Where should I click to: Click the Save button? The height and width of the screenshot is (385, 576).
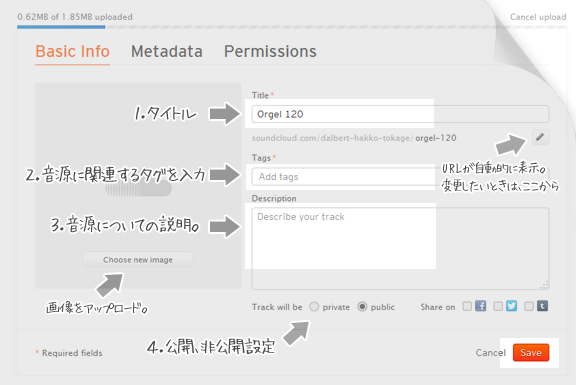tap(531, 353)
